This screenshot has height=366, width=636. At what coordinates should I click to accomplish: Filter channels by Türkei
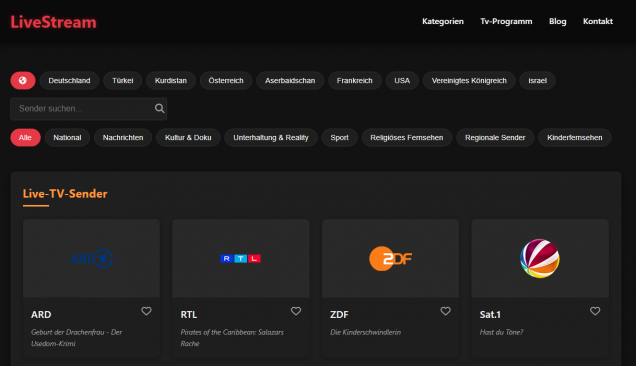point(122,80)
